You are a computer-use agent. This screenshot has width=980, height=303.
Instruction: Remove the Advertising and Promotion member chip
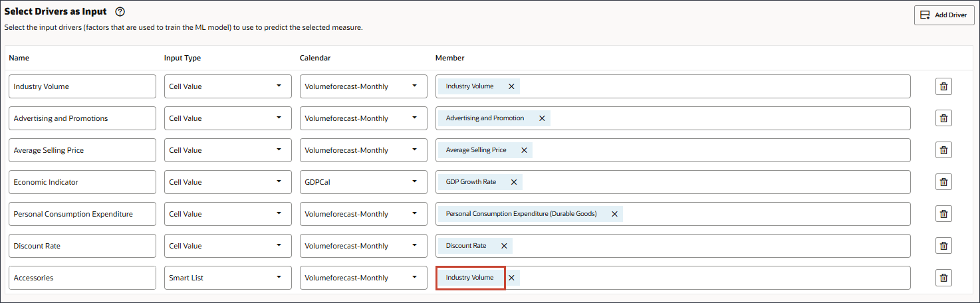click(x=542, y=118)
